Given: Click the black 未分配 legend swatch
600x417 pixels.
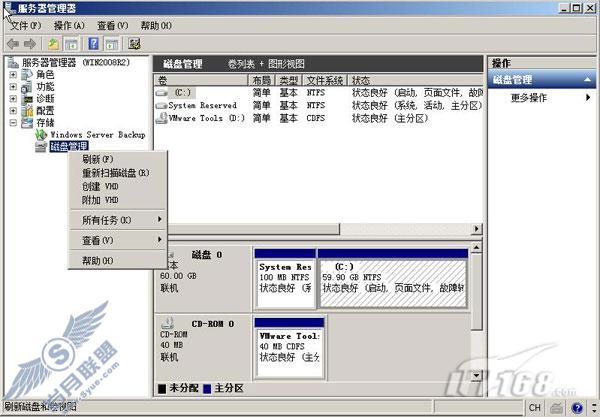Looking at the screenshot, I should (x=162, y=389).
